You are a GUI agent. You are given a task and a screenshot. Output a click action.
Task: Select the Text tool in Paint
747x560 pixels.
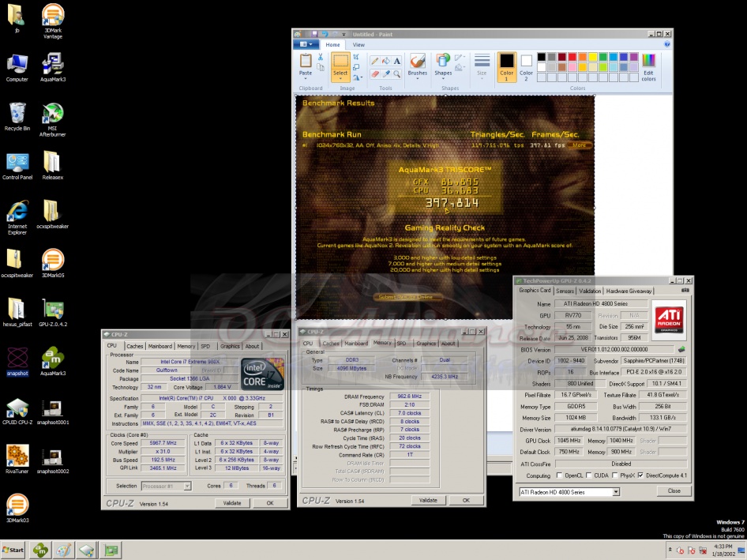(x=396, y=61)
